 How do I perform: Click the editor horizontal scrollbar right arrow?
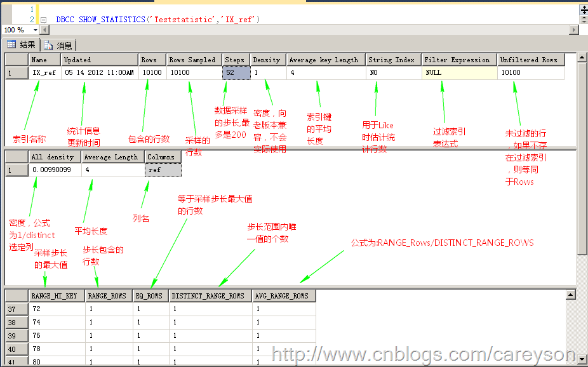click(x=573, y=30)
